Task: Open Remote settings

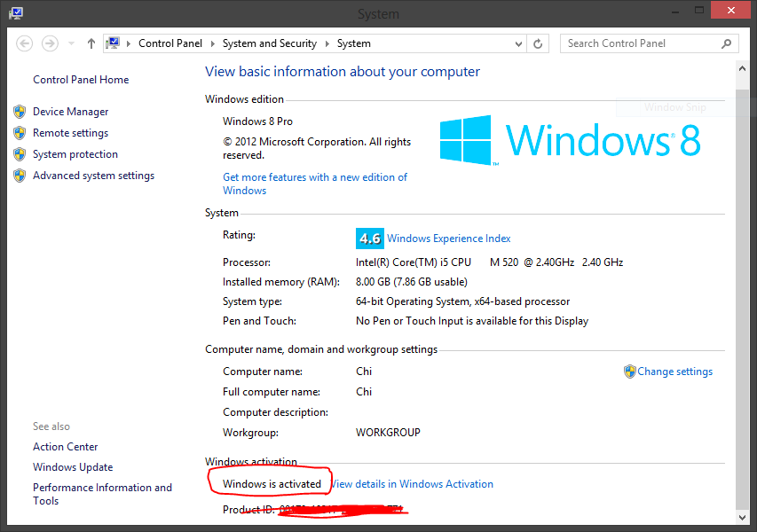Action: click(x=70, y=133)
